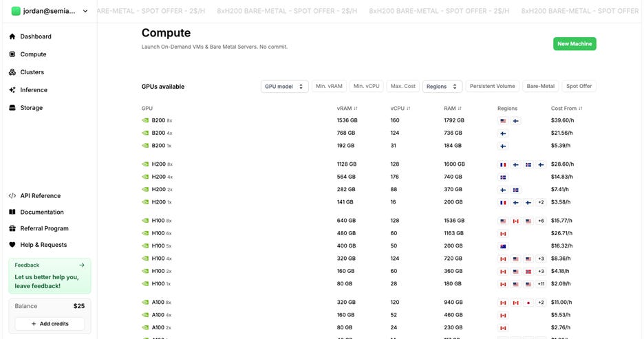Open the Help & Requests heart icon

pyautogui.click(x=12, y=245)
